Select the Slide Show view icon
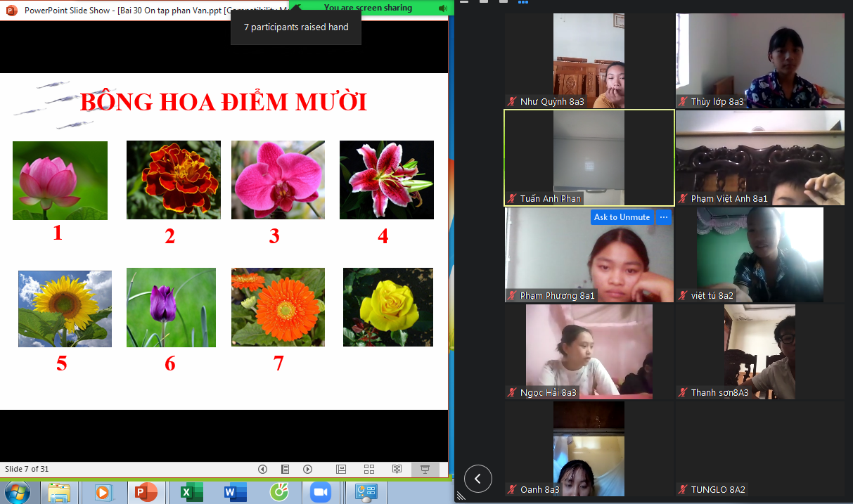This screenshot has width=853, height=504. (x=425, y=469)
